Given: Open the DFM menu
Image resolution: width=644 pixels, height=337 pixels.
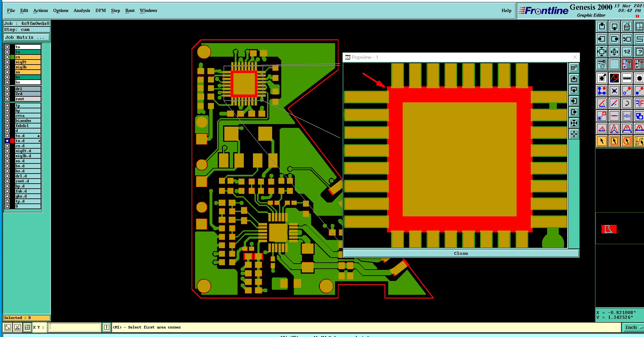Looking at the screenshot, I should coord(101,10).
